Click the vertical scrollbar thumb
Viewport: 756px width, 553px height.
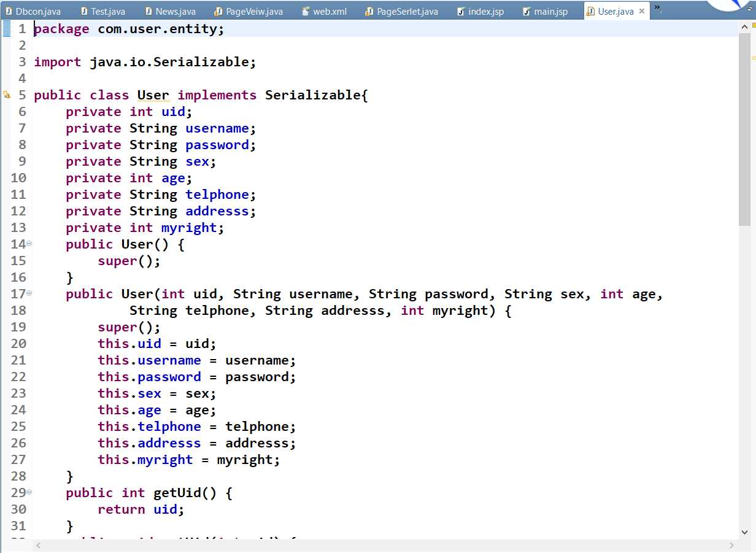(x=745, y=130)
